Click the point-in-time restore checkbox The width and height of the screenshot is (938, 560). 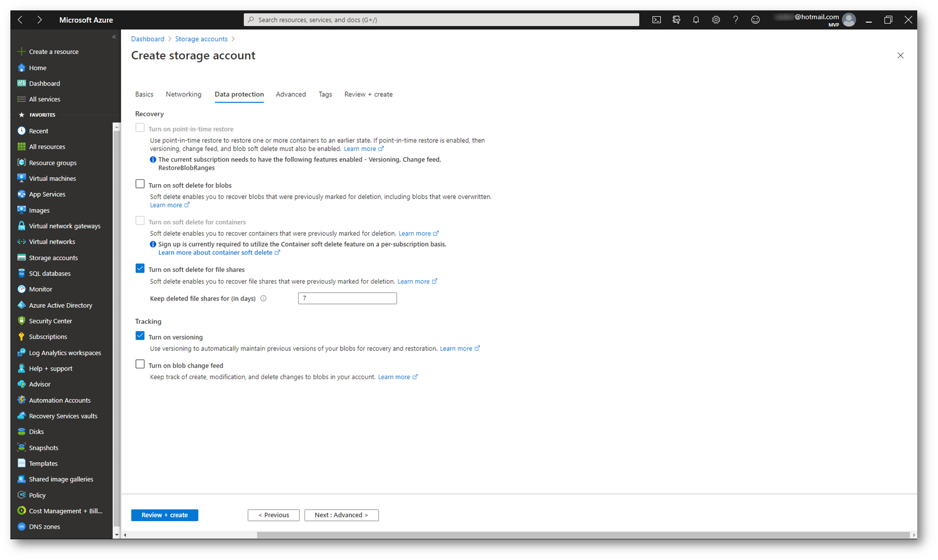pos(140,128)
